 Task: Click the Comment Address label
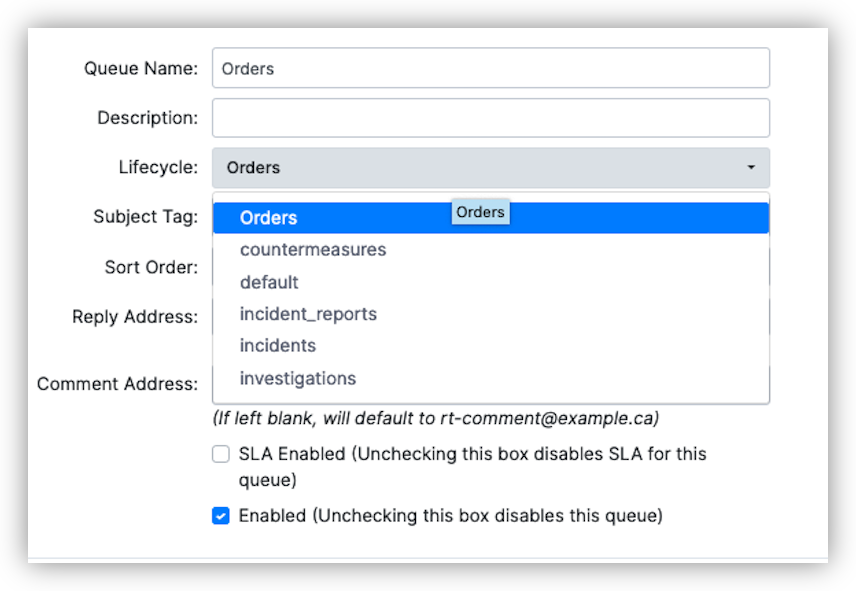(x=117, y=384)
